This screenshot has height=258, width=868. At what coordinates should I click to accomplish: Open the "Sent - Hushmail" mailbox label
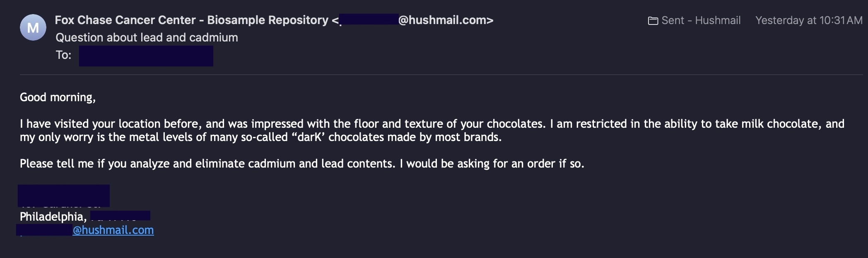[x=701, y=20]
